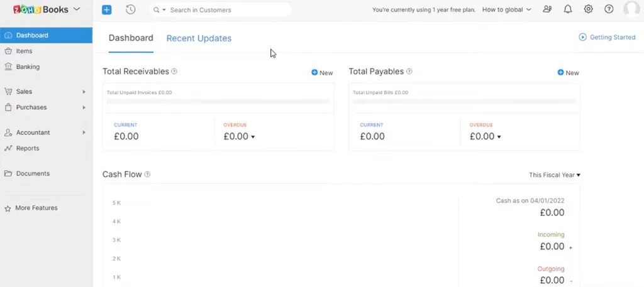Viewport: 644px width, 287px height.
Task: Open the help question mark icon
Action: [609, 9]
